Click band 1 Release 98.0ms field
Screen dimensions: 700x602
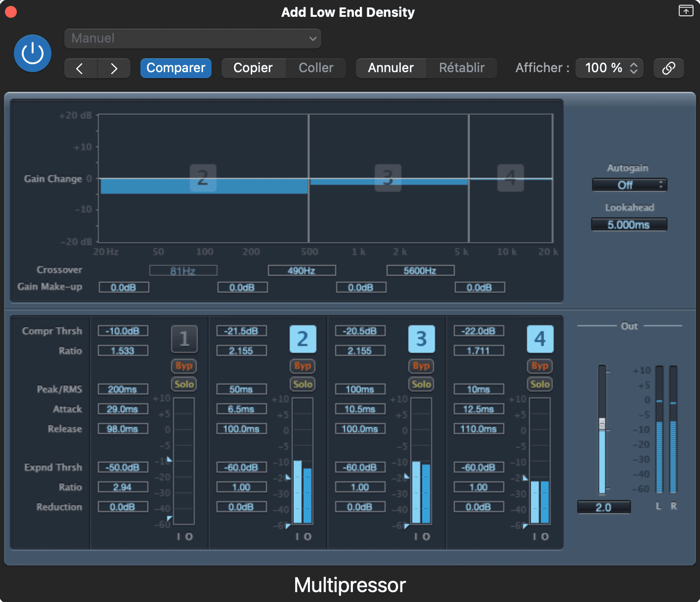pyautogui.click(x=123, y=429)
